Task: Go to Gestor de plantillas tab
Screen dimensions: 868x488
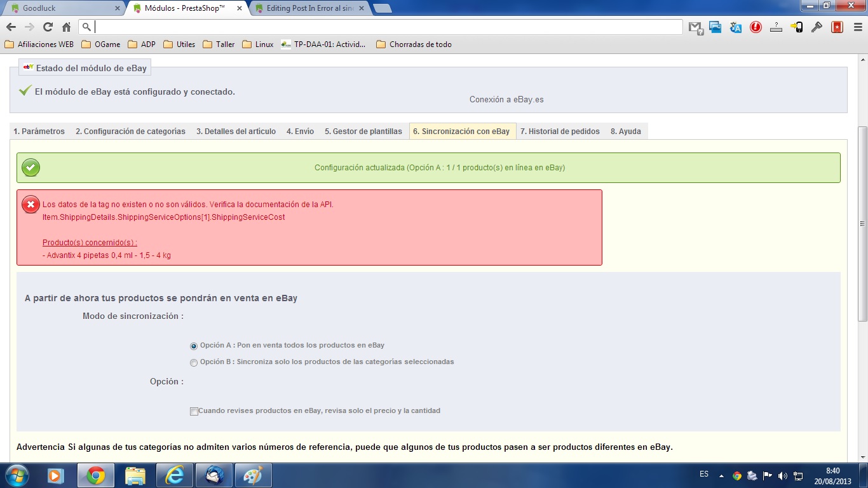Action: (x=363, y=132)
